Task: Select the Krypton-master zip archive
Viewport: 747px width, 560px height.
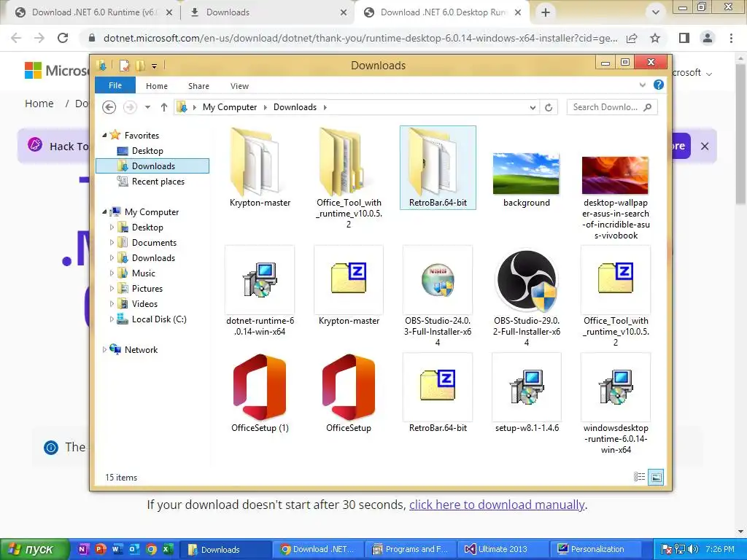Action: 349,287
